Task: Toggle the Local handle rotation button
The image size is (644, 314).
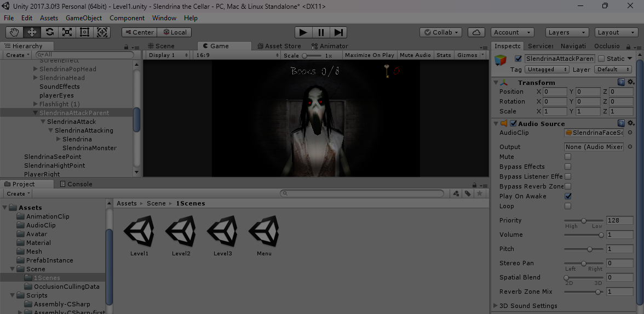Action: 174,32
